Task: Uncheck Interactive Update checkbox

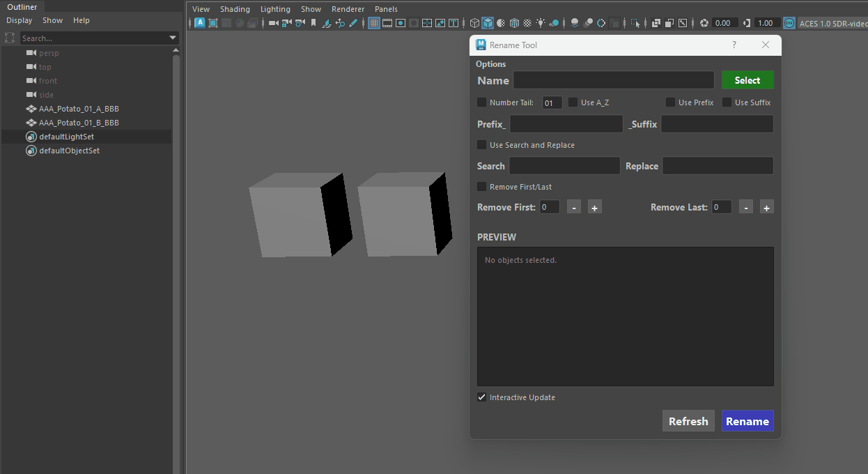Action: coord(481,397)
